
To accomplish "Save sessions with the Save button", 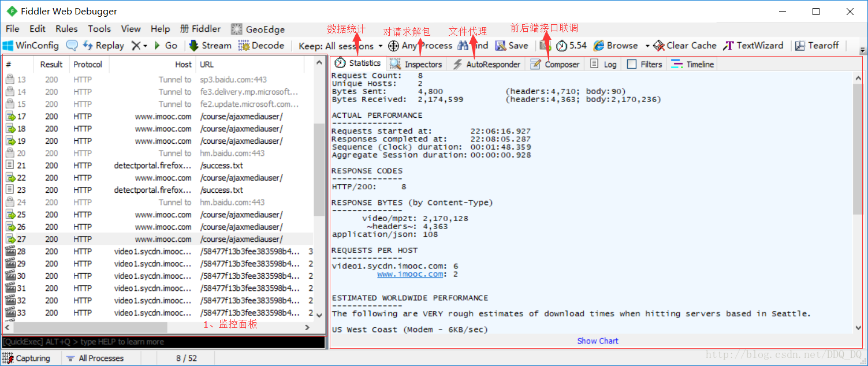I will point(512,46).
